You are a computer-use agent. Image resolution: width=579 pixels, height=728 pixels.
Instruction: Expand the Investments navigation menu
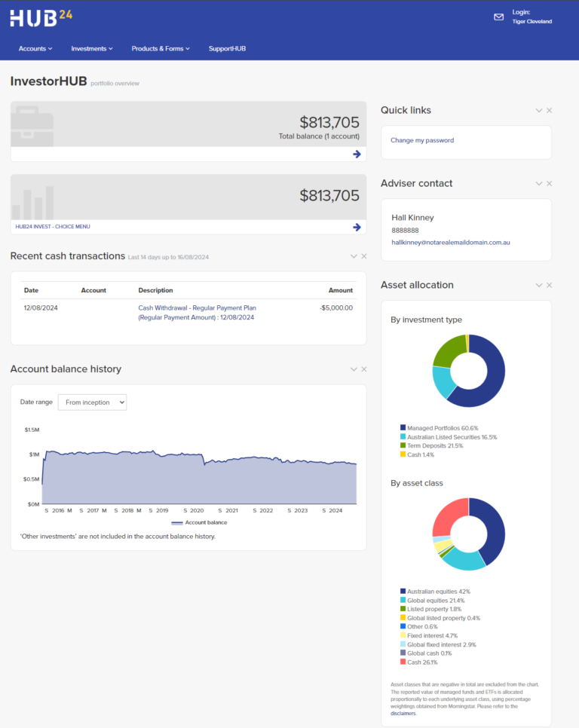[x=91, y=47]
